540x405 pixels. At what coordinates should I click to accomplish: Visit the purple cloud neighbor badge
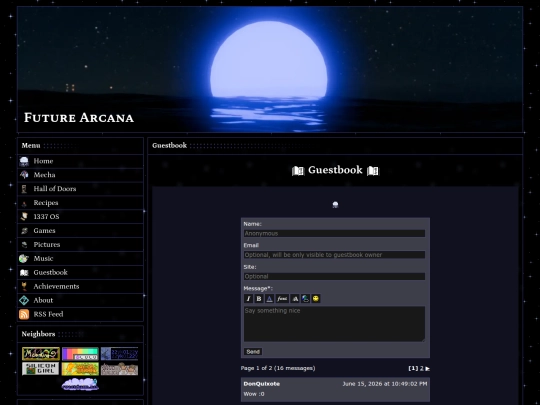[x=80, y=384]
